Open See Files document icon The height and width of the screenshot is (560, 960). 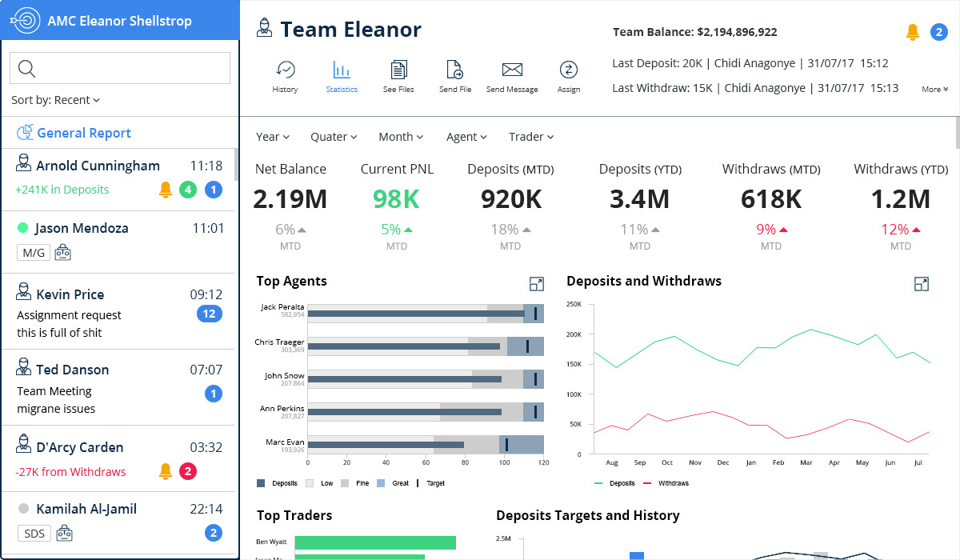398,70
